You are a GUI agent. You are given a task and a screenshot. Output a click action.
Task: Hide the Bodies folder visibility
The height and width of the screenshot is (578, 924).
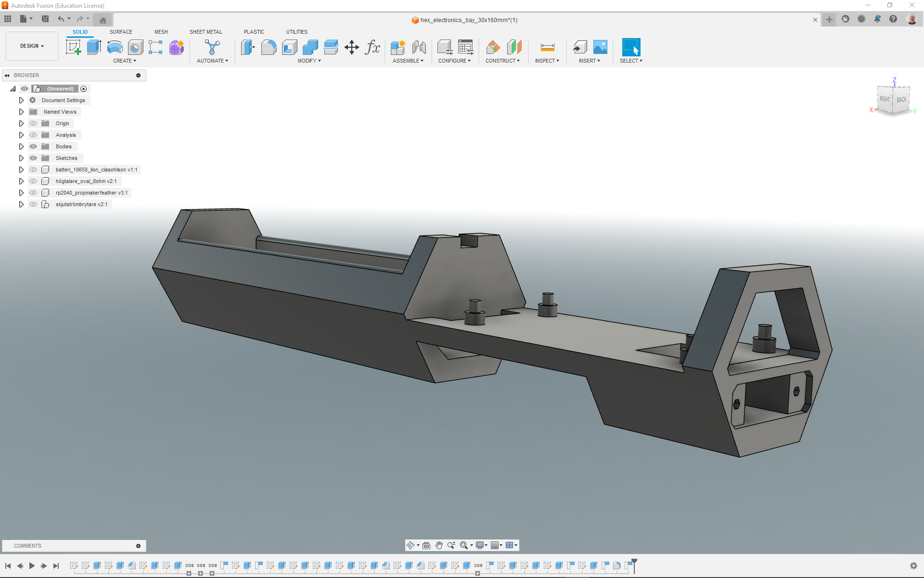[33, 146]
